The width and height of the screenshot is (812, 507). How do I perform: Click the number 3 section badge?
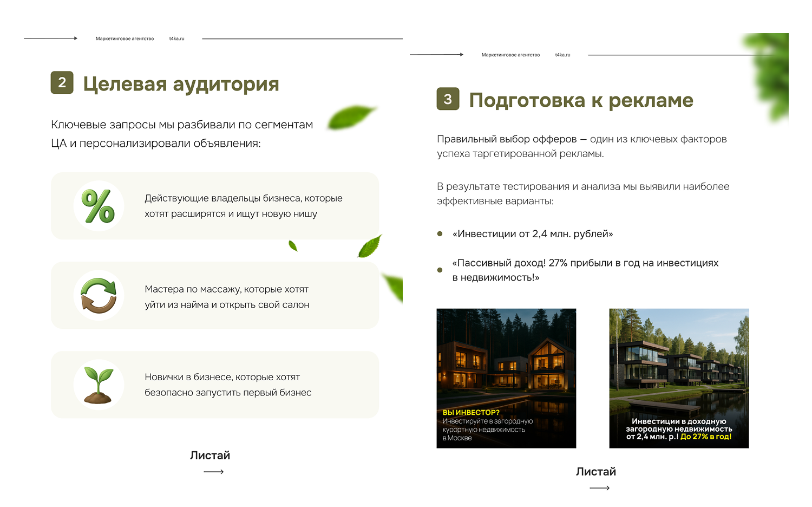pyautogui.click(x=448, y=99)
